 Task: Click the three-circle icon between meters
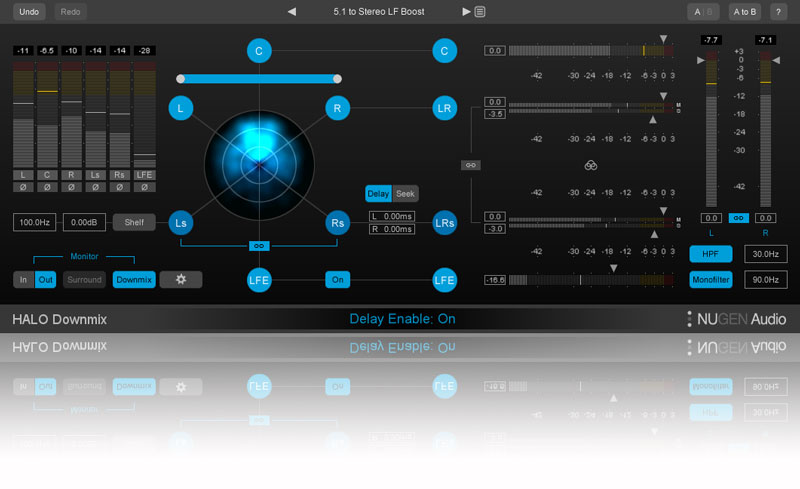(x=590, y=165)
